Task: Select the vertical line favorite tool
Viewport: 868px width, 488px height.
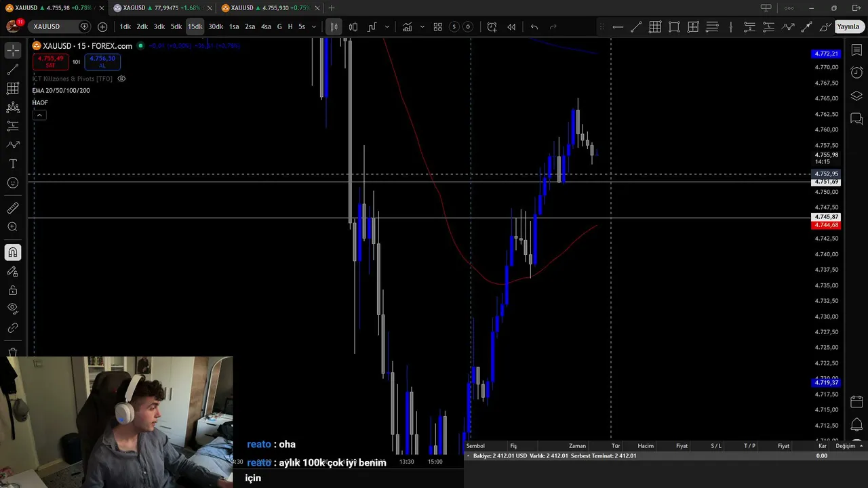Action: 731,27
